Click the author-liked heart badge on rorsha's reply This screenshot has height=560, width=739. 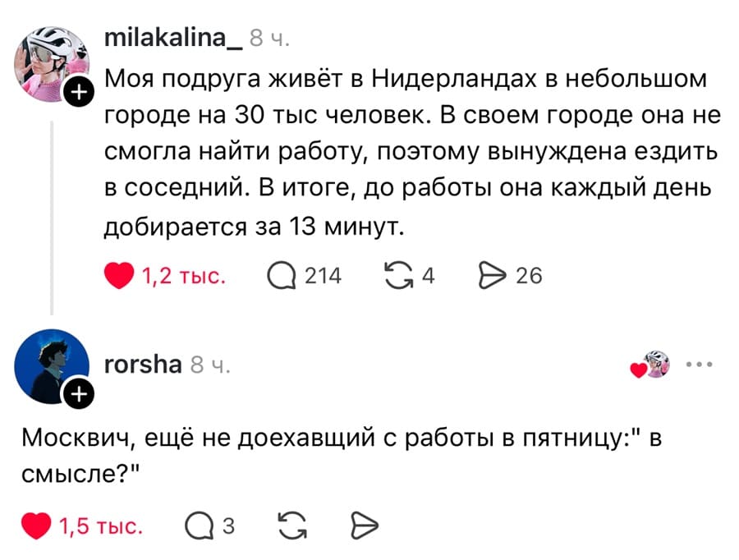[x=648, y=367]
